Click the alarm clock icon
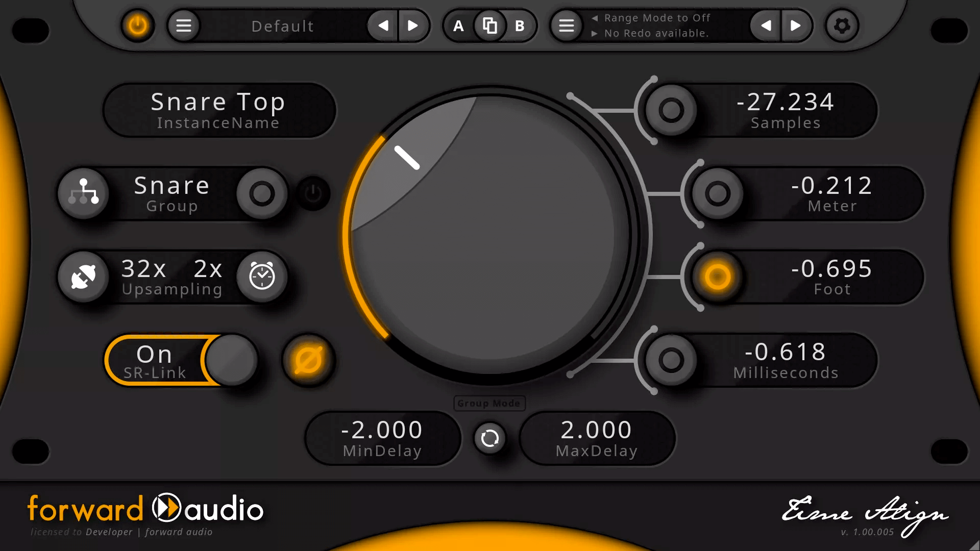The height and width of the screenshot is (551, 980). click(x=262, y=277)
